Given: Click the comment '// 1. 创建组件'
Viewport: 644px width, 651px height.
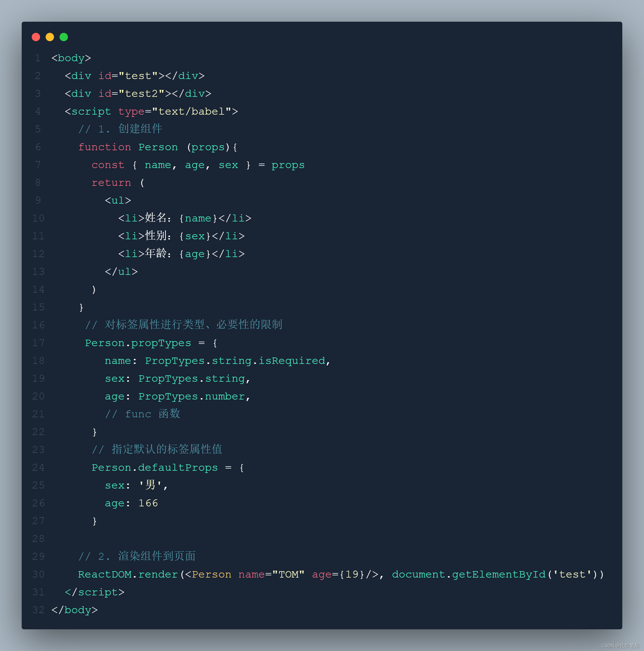Looking at the screenshot, I should (120, 129).
